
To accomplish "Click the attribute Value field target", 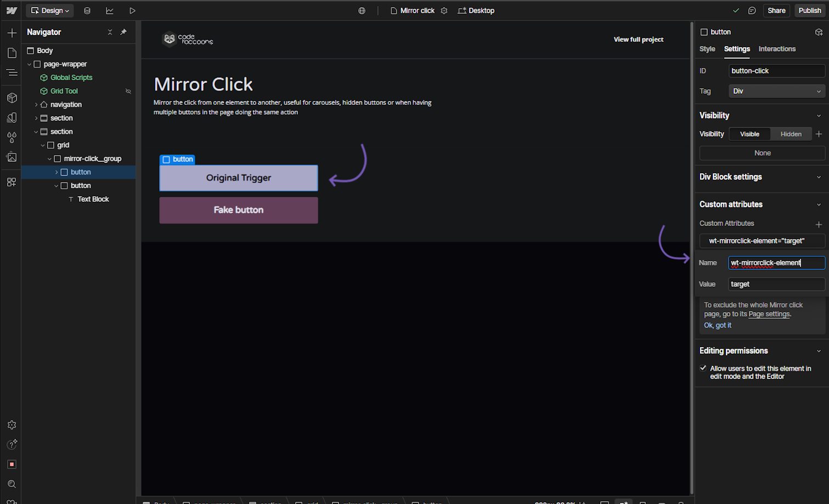I will coord(776,284).
